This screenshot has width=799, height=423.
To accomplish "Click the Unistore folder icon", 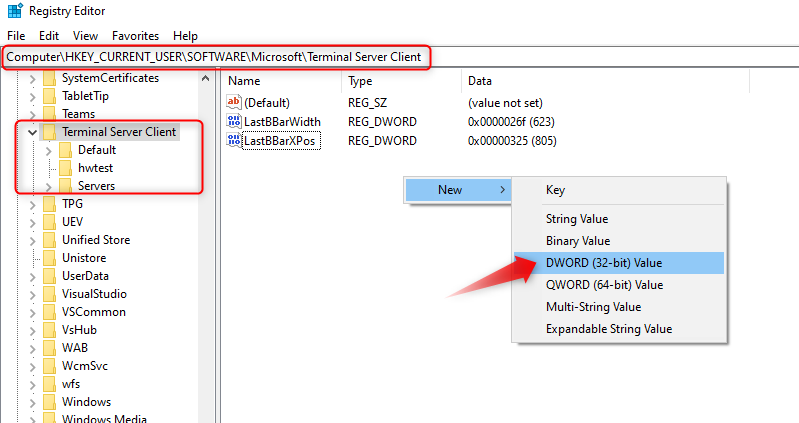I will tap(49, 258).
